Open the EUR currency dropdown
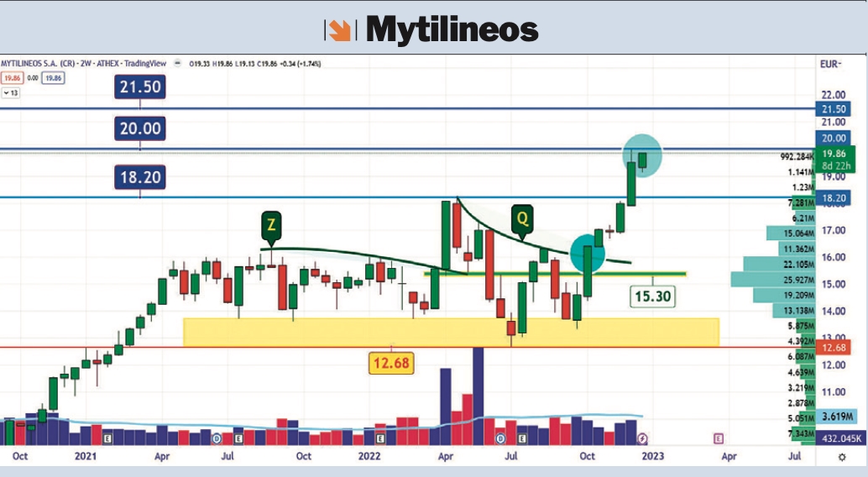 point(830,65)
